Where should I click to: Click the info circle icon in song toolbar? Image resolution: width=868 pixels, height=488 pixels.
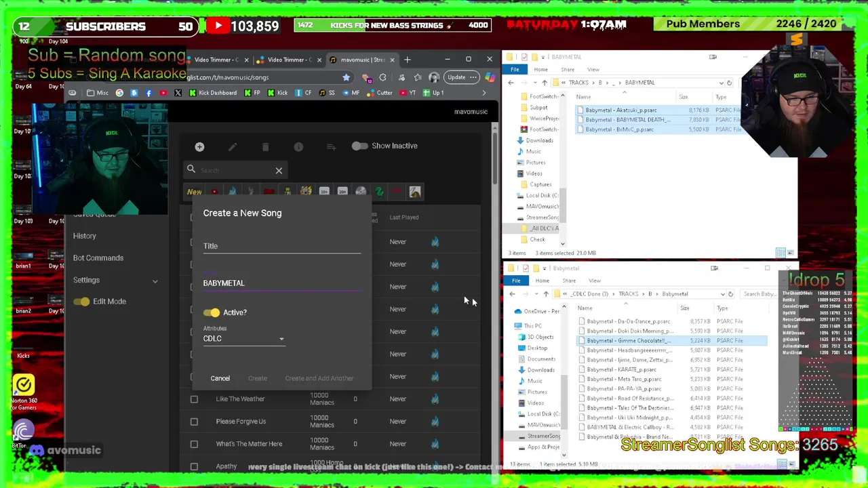tap(298, 146)
